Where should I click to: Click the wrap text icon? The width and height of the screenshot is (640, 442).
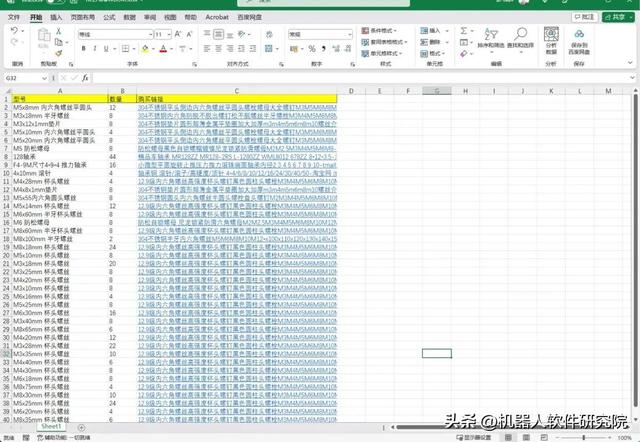[269, 34]
